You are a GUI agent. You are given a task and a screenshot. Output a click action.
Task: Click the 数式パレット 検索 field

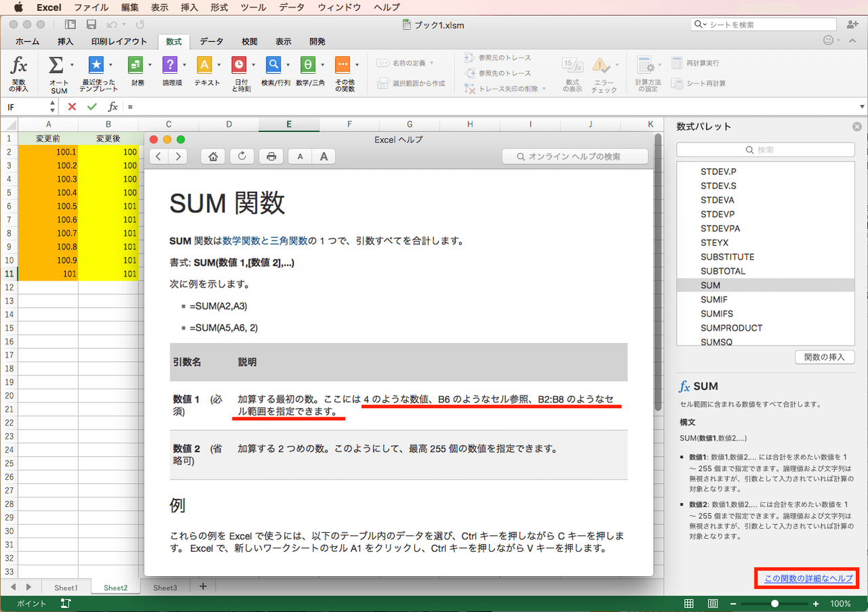click(766, 149)
